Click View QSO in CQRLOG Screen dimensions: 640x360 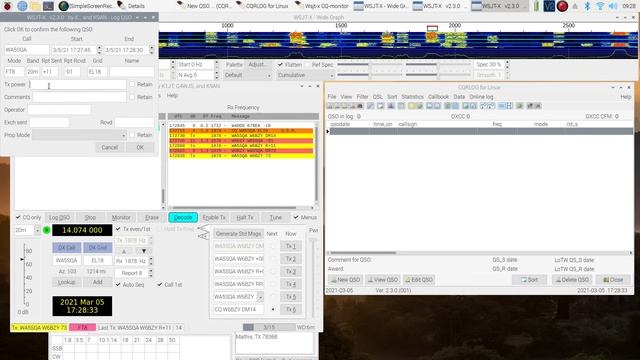click(382, 280)
